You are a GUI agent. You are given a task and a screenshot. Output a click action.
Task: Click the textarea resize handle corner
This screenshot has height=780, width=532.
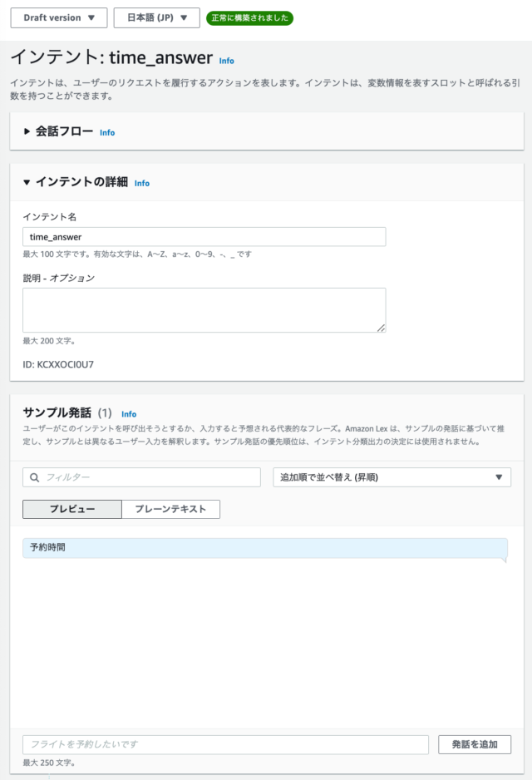click(381, 328)
